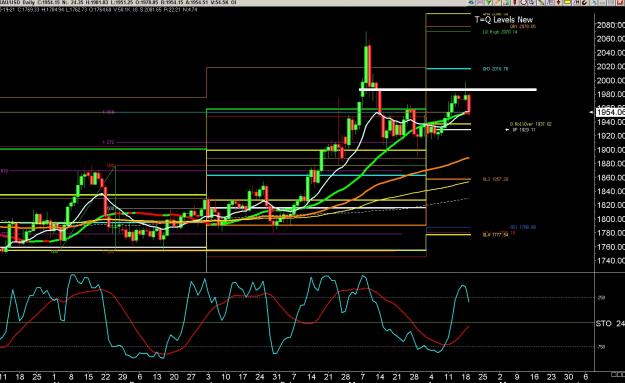625x383 pixels.
Task: Click the 2080.00 price axis label
Action: click(x=610, y=25)
